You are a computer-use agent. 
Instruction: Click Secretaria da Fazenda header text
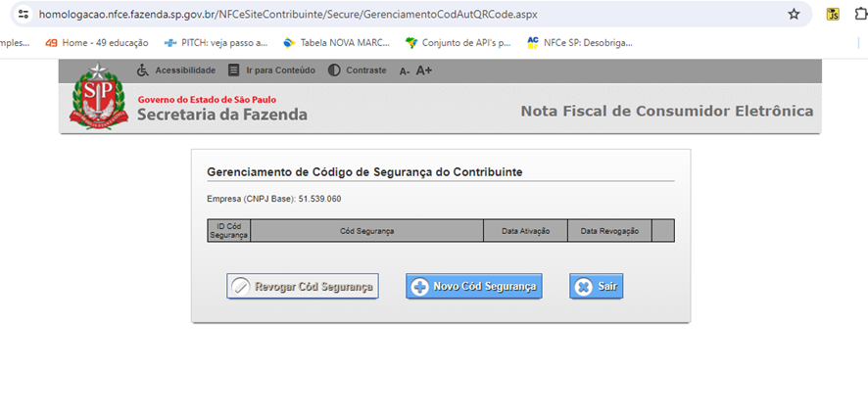222,115
